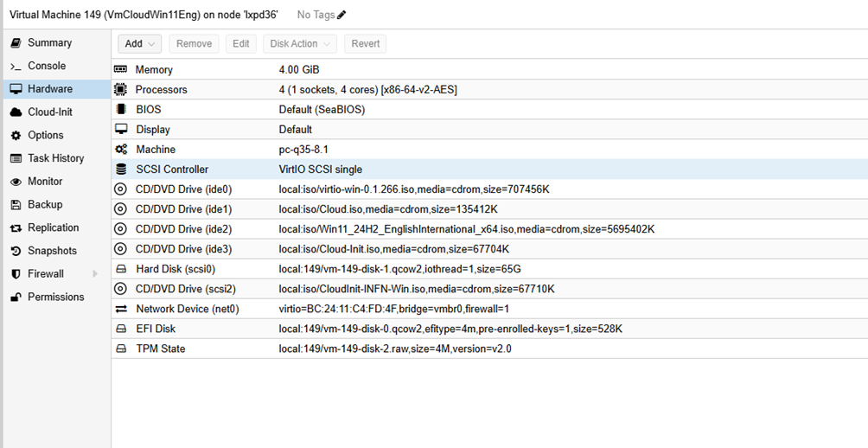Click the Machine gears icon

121,150
